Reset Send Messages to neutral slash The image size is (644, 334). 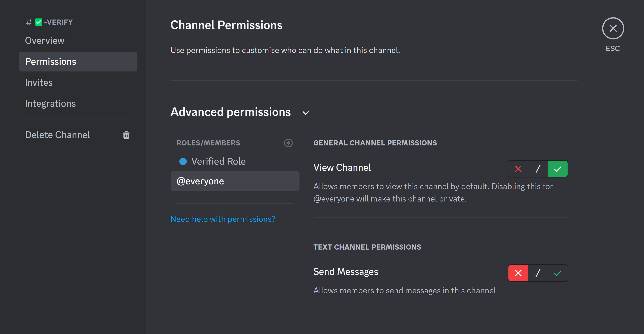click(x=538, y=273)
